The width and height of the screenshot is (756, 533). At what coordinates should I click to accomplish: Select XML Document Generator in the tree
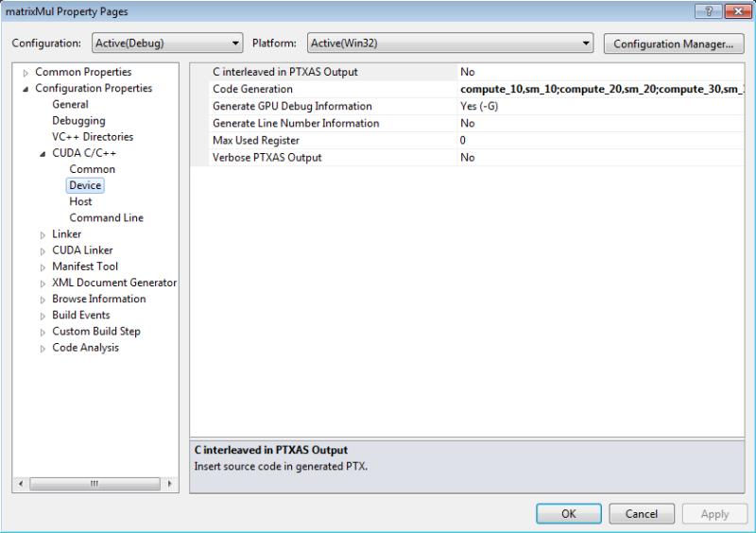(114, 283)
